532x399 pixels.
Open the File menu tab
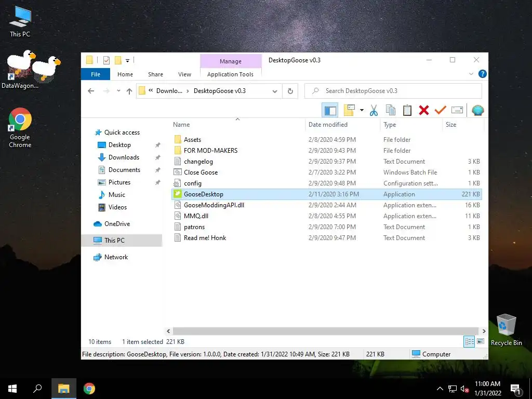96,74
